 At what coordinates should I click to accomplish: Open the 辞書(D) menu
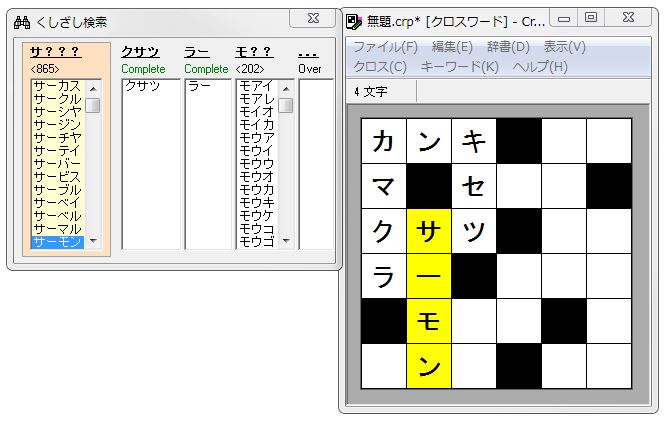tap(508, 47)
